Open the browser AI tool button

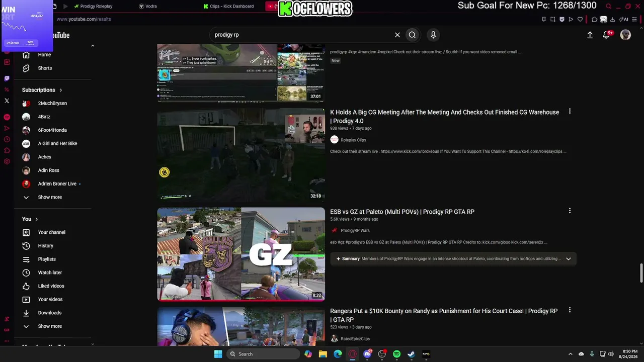click(x=624, y=19)
